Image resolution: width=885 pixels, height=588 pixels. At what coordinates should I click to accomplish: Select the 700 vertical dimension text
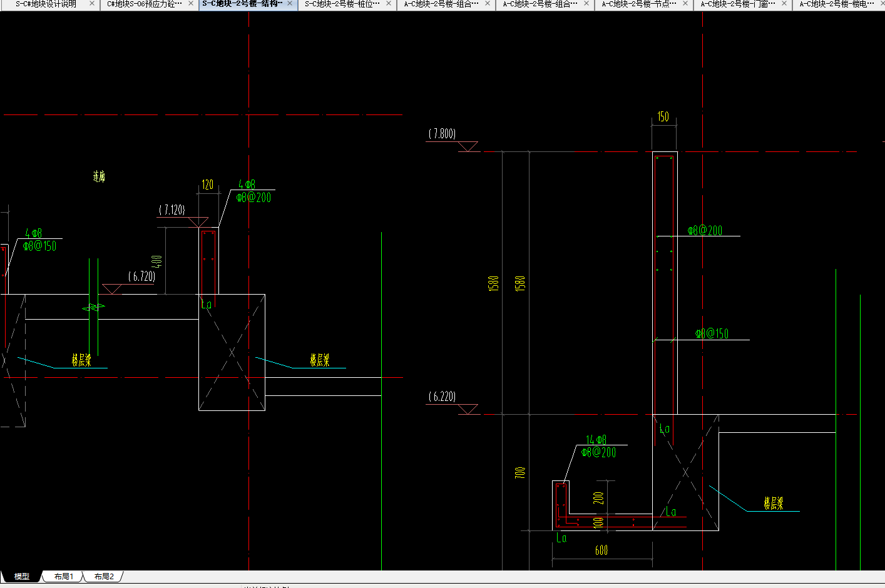click(x=520, y=473)
